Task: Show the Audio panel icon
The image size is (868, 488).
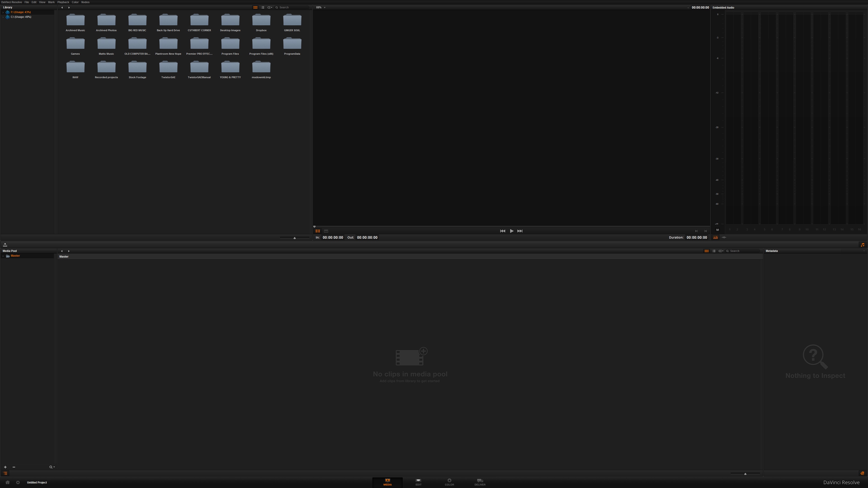Action: click(862, 245)
